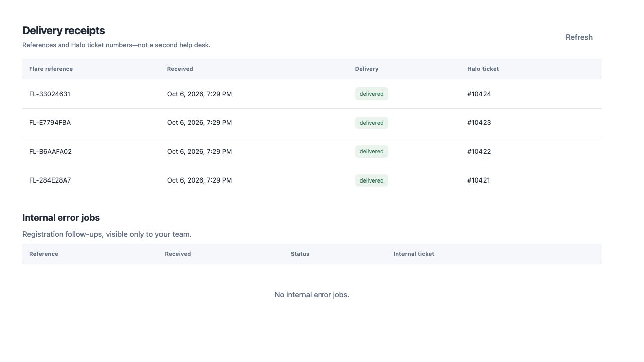Click received time in FL-B6AAFA02 row
The image size is (644, 362).
point(199,152)
